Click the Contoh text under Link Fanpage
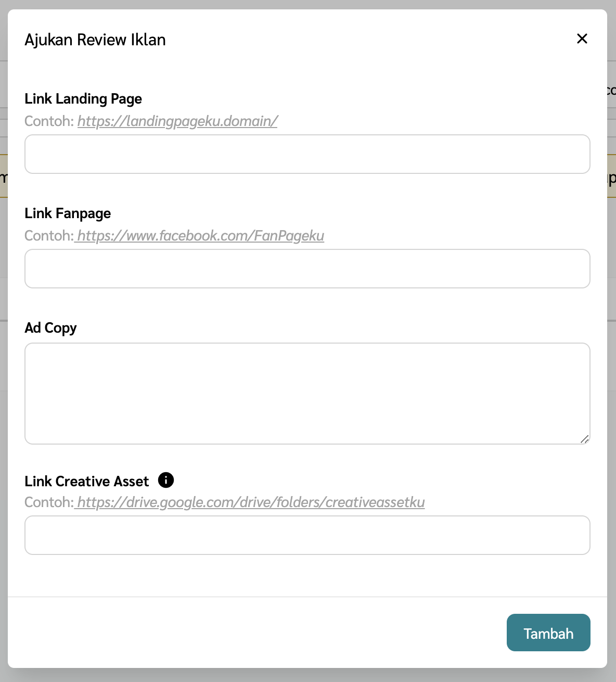The image size is (616, 682). tap(49, 236)
